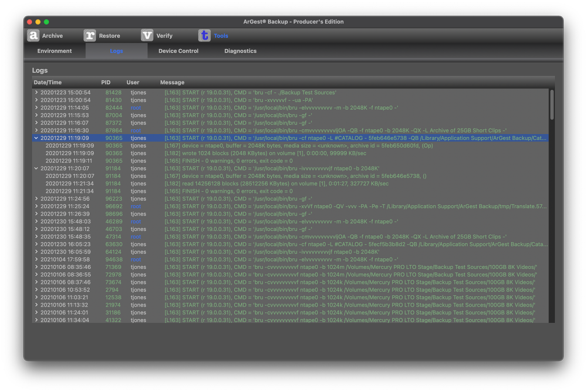Viewport: 587px width, 392px height.
Task: Sort logs by Date/Time column header
Action: (x=48, y=82)
